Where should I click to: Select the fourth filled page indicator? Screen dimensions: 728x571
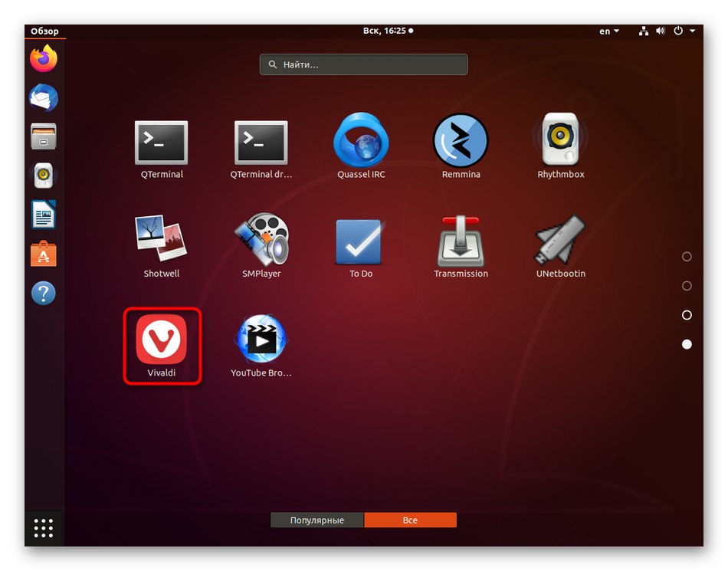687,344
